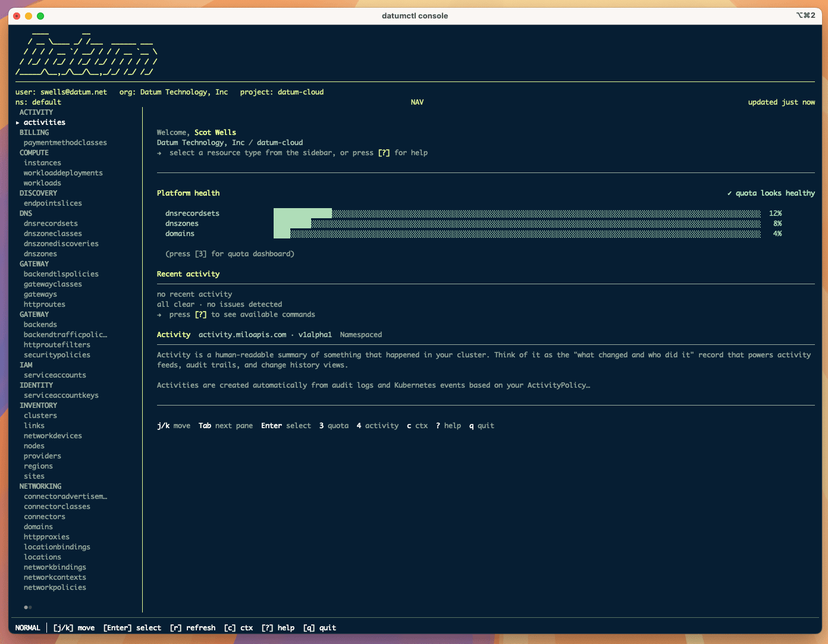Click 'press [3] for quota dashboard' hint
Screen dimensions: 828x644
coord(230,254)
